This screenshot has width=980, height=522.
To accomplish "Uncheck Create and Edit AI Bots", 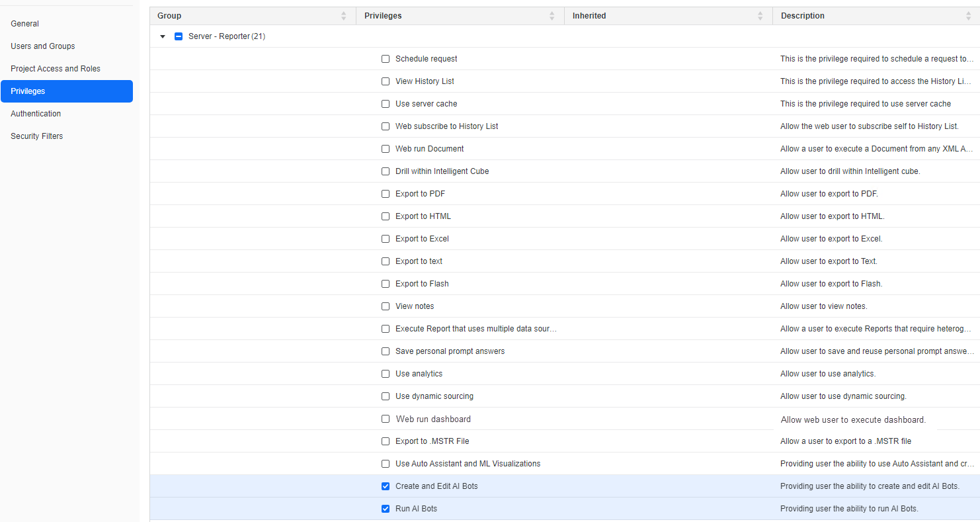I will 386,486.
